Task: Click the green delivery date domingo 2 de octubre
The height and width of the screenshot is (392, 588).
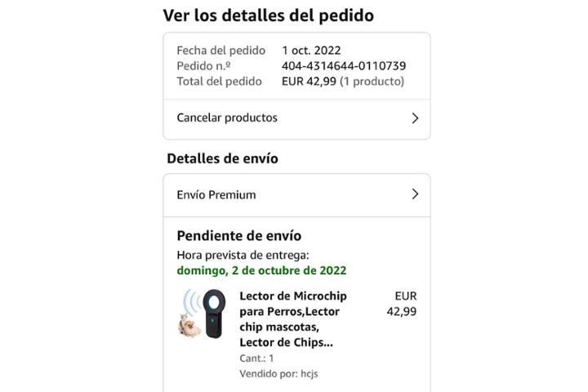Action: pos(261,270)
